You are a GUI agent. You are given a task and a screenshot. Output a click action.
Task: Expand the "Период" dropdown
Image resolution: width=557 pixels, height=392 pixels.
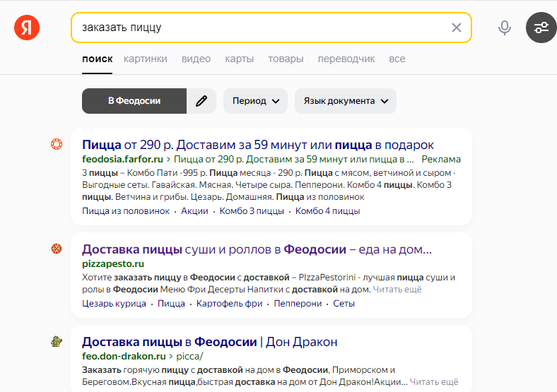(x=255, y=101)
